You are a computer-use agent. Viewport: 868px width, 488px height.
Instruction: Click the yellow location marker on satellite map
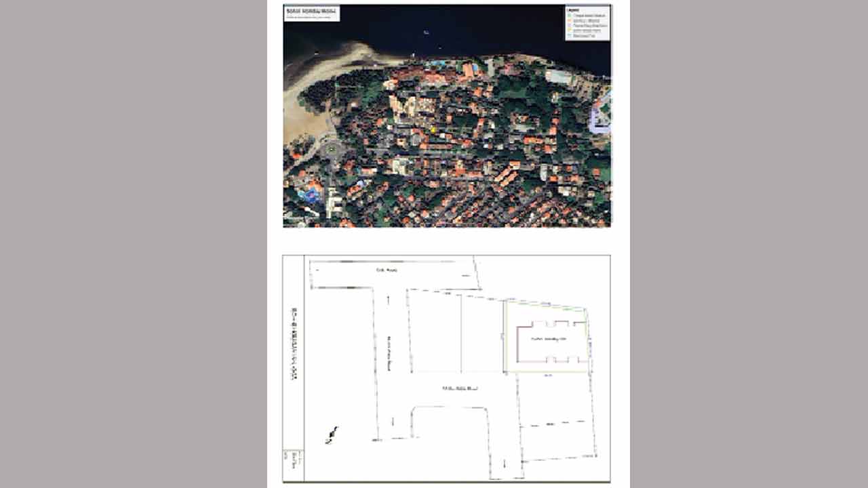tap(433, 129)
